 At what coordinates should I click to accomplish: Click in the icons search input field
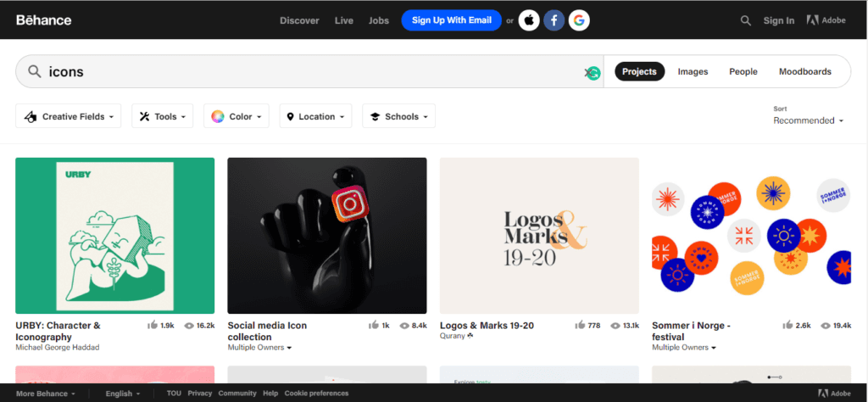pyautogui.click(x=310, y=71)
